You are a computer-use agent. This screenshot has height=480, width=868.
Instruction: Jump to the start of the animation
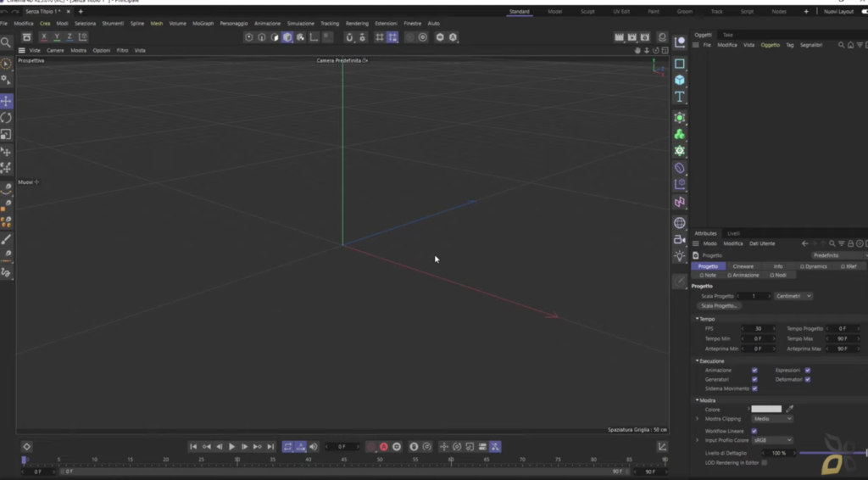[193, 447]
